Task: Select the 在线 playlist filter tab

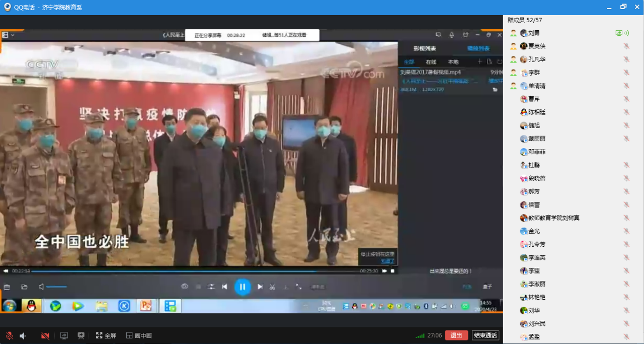Action: (431, 62)
